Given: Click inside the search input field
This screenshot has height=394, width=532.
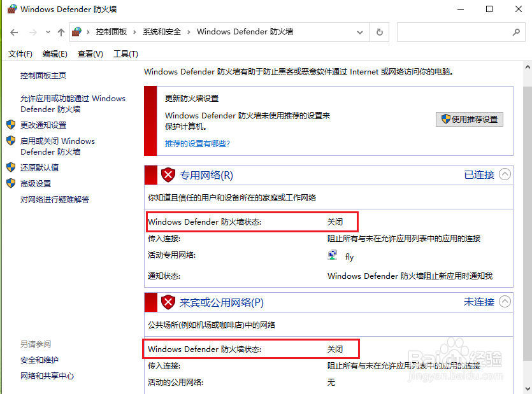Looking at the screenshot, I should 459,32.
